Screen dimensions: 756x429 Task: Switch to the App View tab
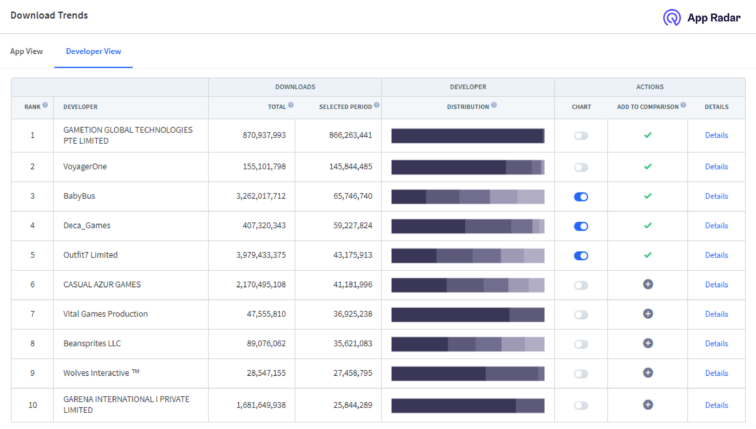click(x=27, y=51)
